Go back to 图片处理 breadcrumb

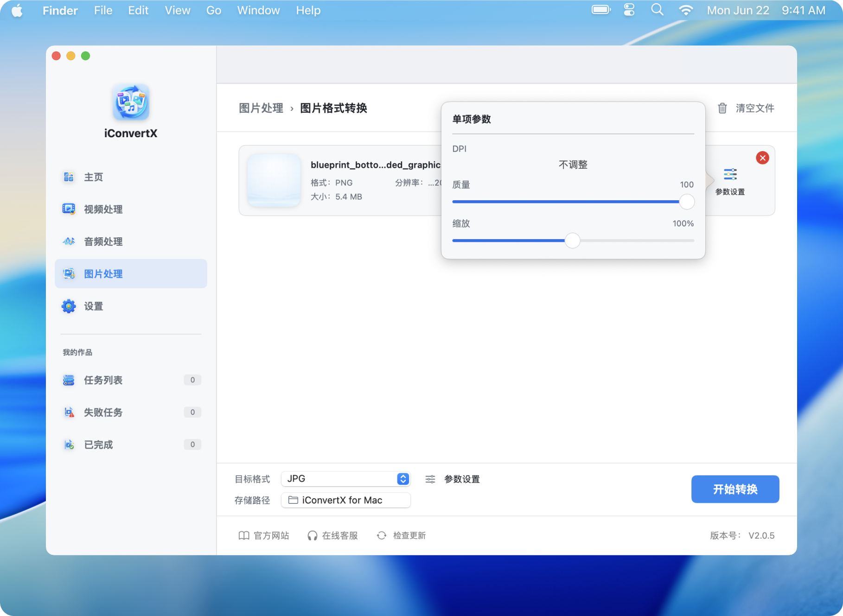[x=261, y=108]
